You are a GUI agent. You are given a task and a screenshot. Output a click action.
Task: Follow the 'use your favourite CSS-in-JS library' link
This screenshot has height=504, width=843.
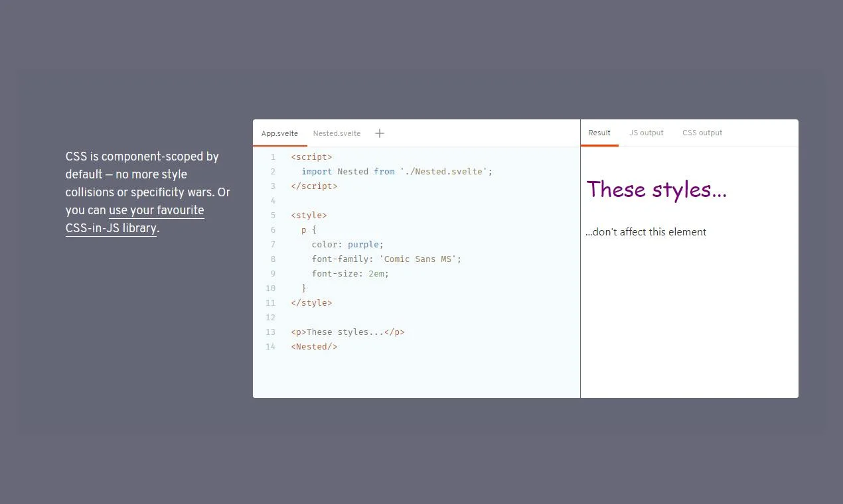coord(135,220)
